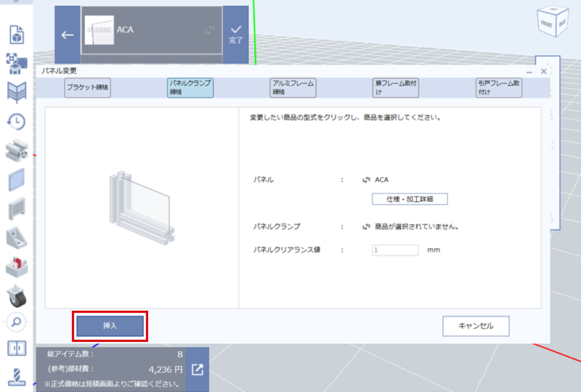Select the angle bracket icon in sidebar
Viewport: 581px width, 392px height.
point(16,237)
